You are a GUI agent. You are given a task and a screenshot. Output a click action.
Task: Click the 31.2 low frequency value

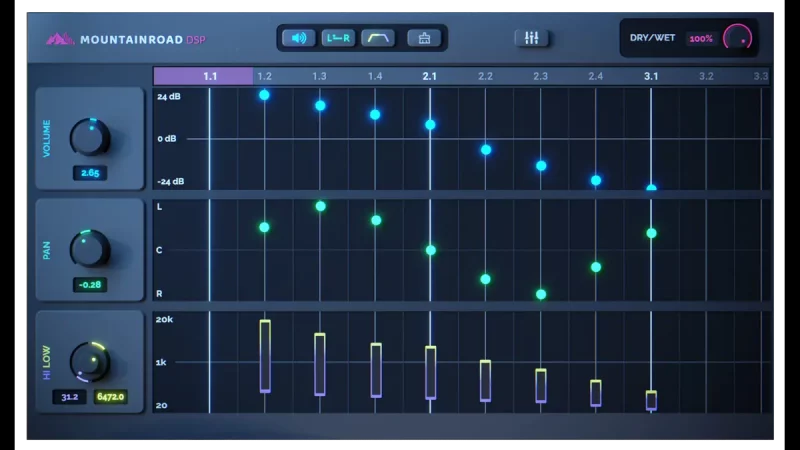coord(70,397)
